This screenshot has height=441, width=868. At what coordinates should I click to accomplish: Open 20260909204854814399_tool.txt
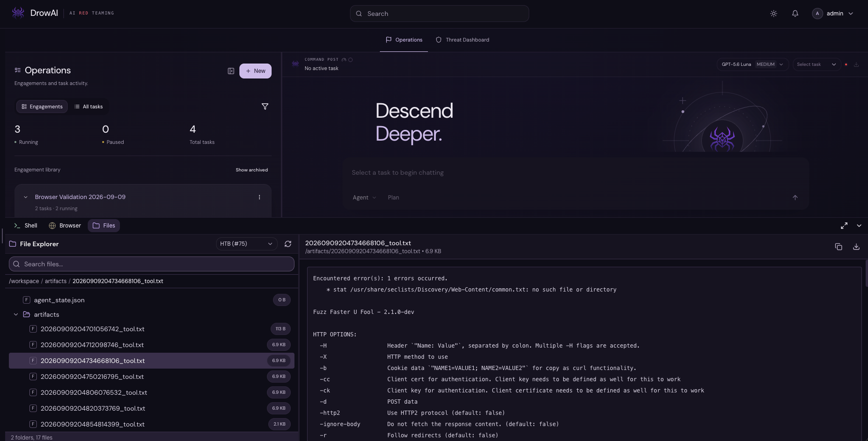[152, 424]
